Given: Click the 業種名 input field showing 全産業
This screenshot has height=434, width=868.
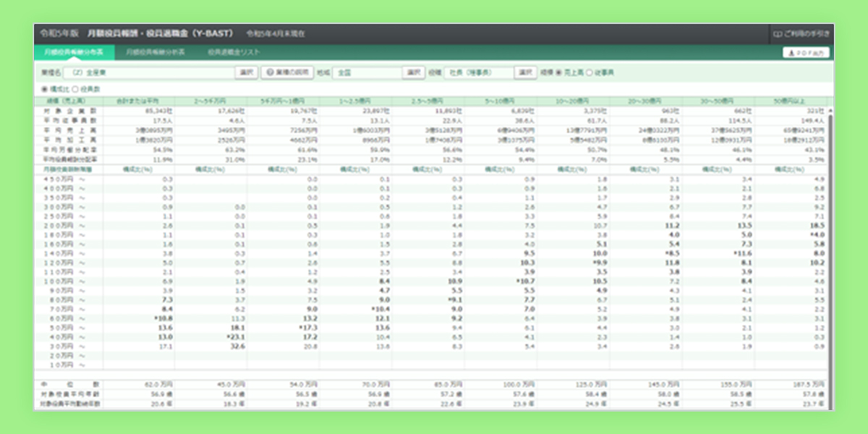Looking at the screenshot, I should tap(148, 72).
